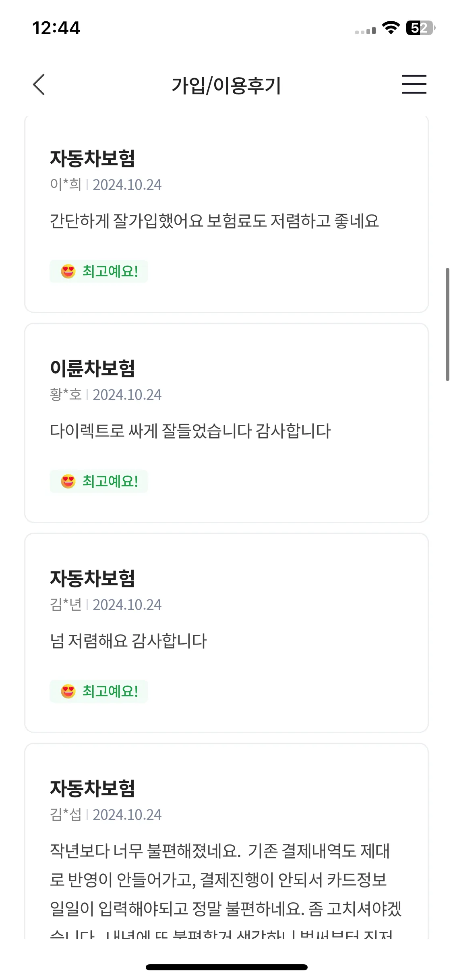Screen dimensions: 453x980
Task: Open 이*희's 자동차보험 review heading
Action: (x=92, y=158)
